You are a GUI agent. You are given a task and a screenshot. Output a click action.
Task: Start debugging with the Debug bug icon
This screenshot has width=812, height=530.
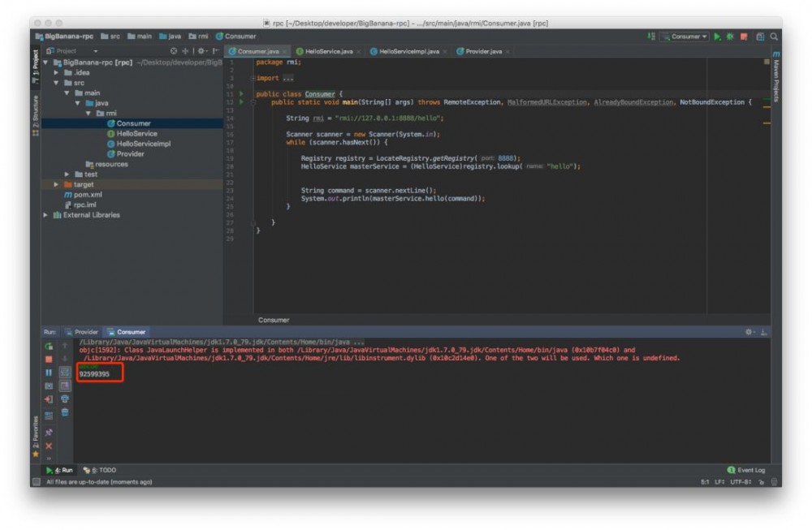point(730,37)
